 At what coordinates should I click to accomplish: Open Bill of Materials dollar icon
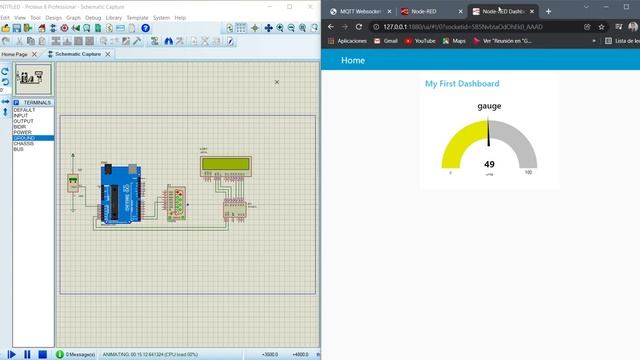[109, 28]
